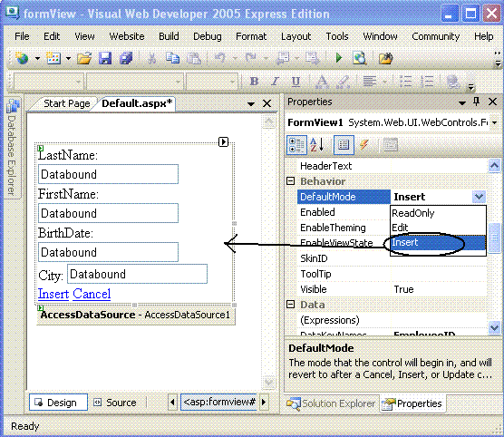Image resolution: width=504 pixels, height=437 pixels.
Task: Open the first formatting combo box
Action: [48, 82]
